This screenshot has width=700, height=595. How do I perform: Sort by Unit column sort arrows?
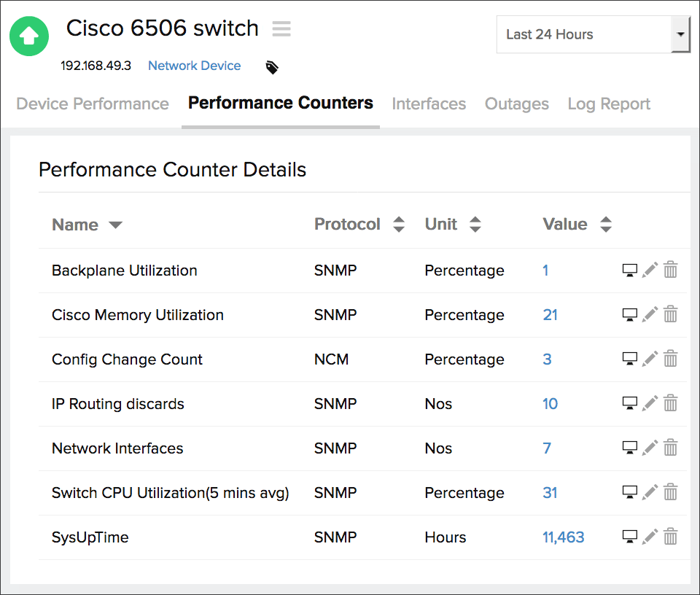[x=475, y=224]
